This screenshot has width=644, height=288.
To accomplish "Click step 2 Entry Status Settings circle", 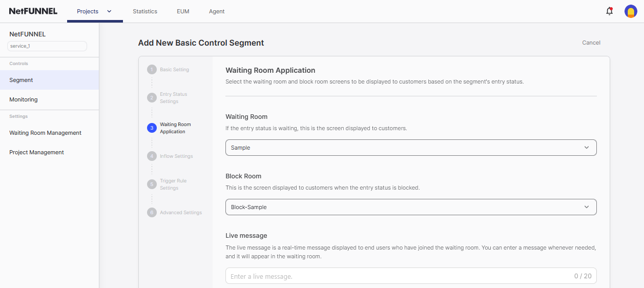I will pos(152,98).
